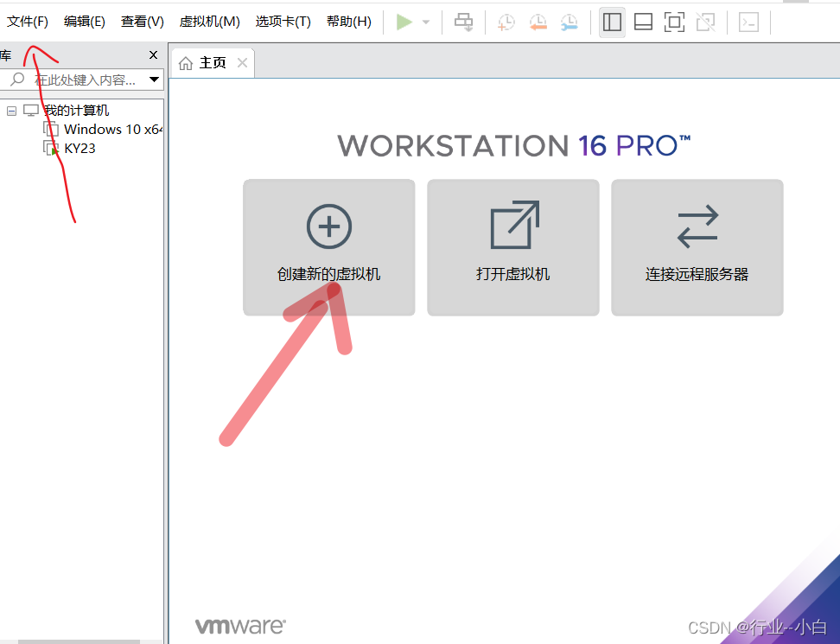
Task: Open the 选项卡(T) menu
Action: coord(283,22)
